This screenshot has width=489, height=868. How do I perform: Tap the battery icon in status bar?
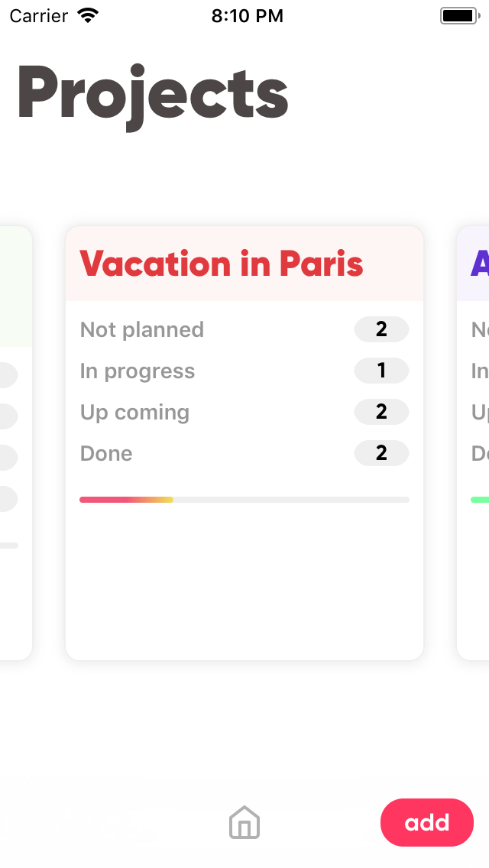coord(459,15)
